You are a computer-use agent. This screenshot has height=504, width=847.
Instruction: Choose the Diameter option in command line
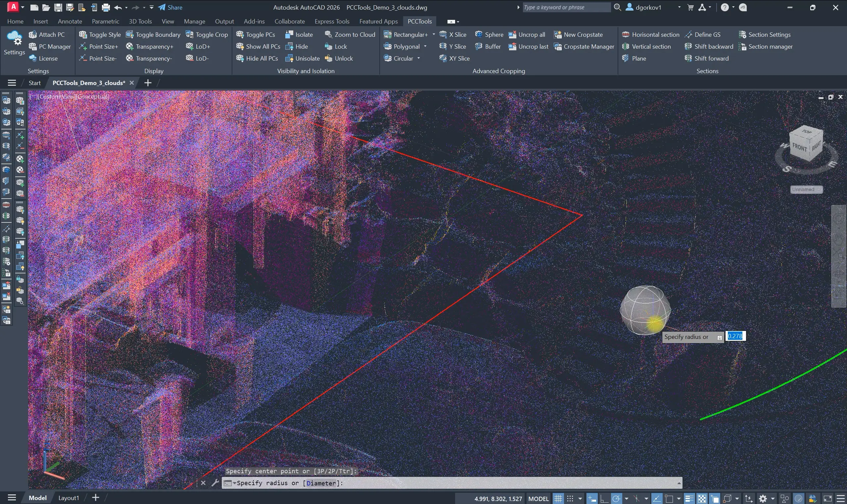(x=321, y=482)
